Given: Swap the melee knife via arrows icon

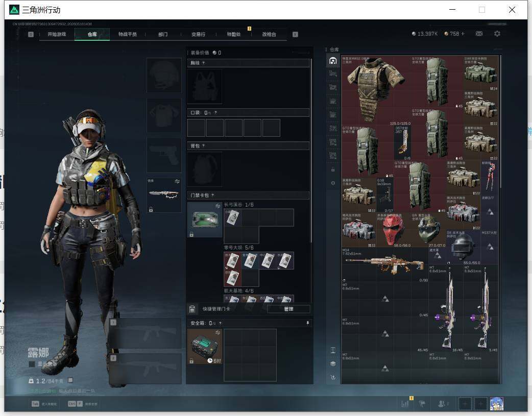Looking at the screenshot, I should (x=177, y=182).
